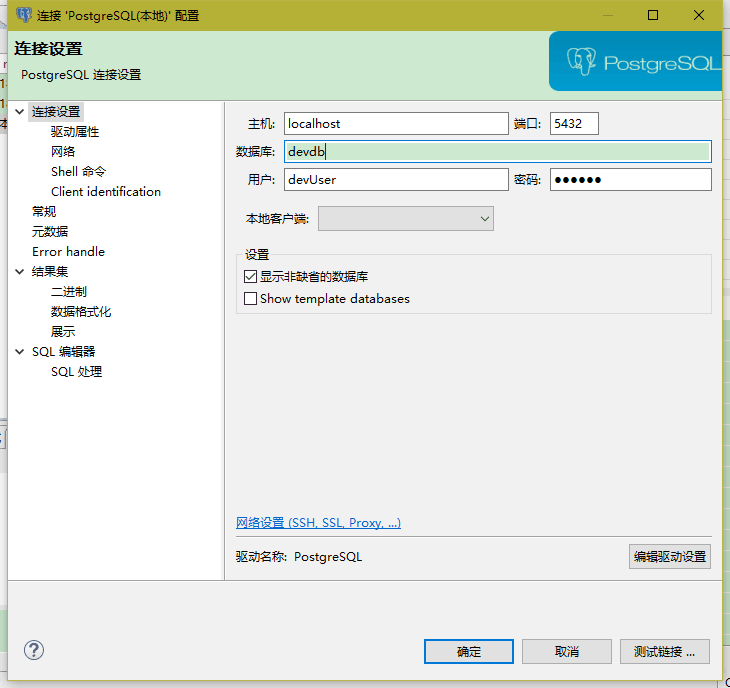Screen dimensions: 730x688
Task: Open the 数据格式化 page
Action: [x=81, y=312]
